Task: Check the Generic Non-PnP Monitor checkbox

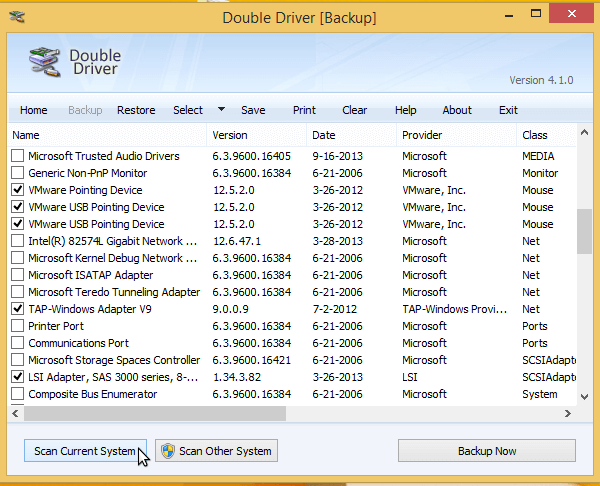Action: click(x=17, y=173)
